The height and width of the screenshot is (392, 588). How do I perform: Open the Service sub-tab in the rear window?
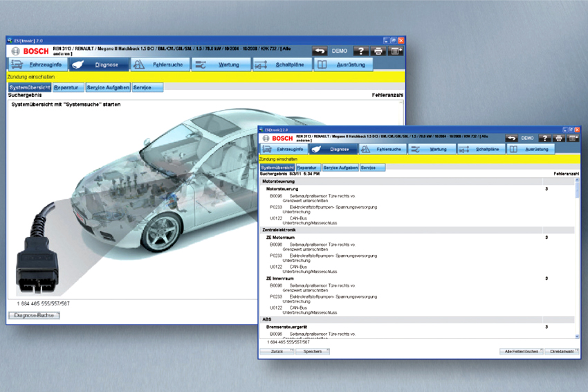point(148,87)
